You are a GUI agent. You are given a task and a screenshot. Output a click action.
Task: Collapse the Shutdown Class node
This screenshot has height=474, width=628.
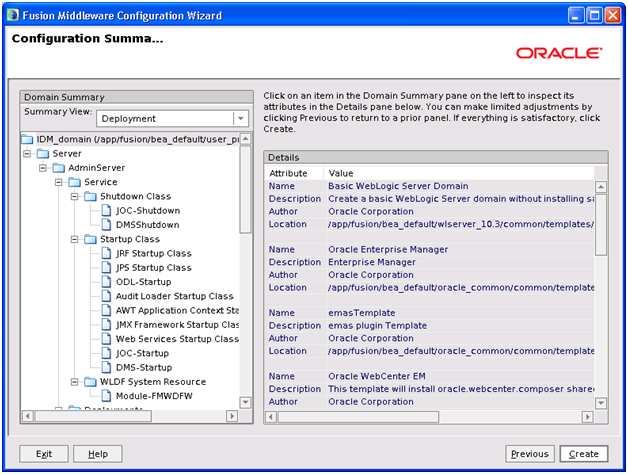point(74,196)
